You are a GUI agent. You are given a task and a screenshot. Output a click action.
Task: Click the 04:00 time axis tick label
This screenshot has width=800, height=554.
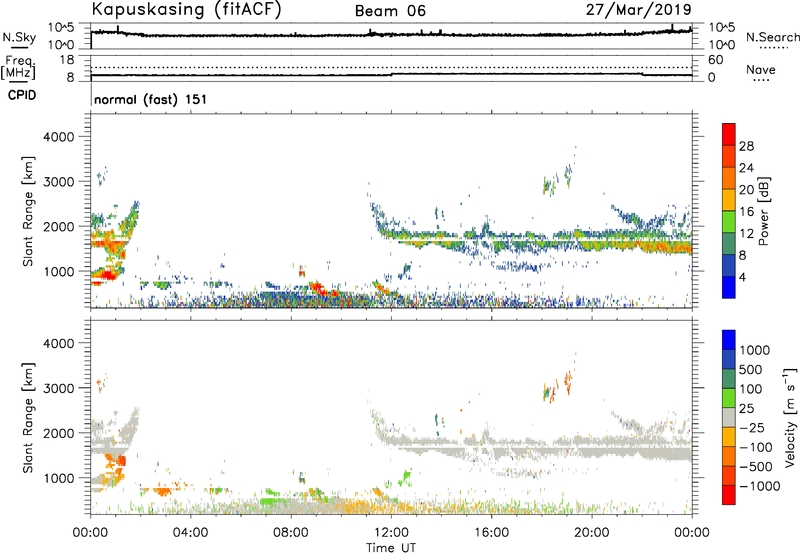coord(190,533)
